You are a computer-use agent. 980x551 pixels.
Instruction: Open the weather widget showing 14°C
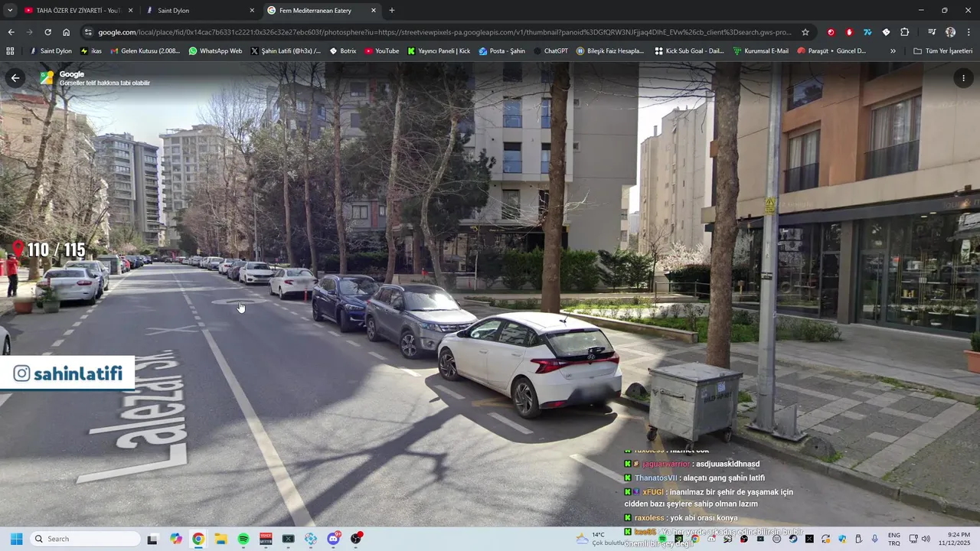click(x=602, y=539)
